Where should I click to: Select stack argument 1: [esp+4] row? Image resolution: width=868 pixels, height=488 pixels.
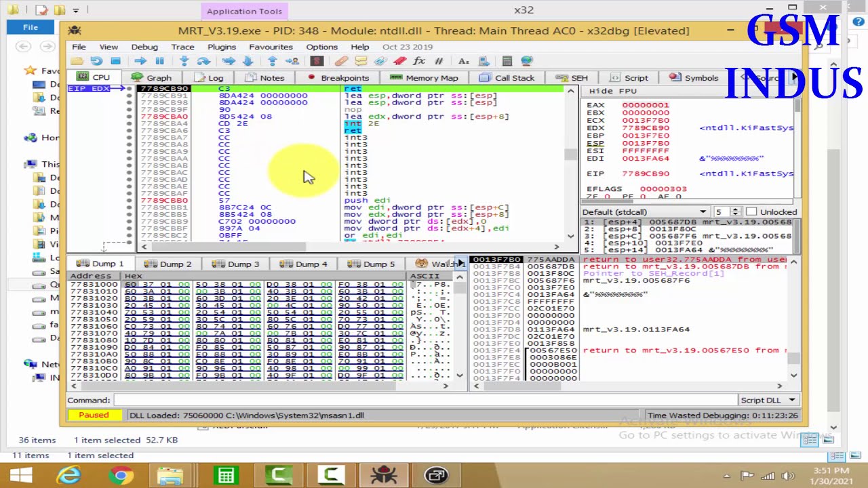(687, 222)
